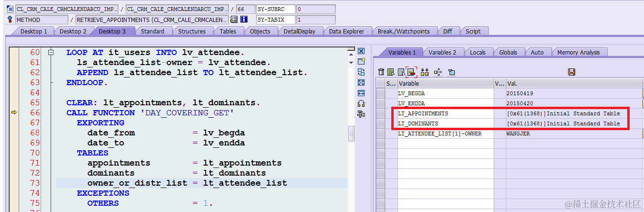Click the Variable column header
Screen dimensions: 644x212
coord(446,83)
